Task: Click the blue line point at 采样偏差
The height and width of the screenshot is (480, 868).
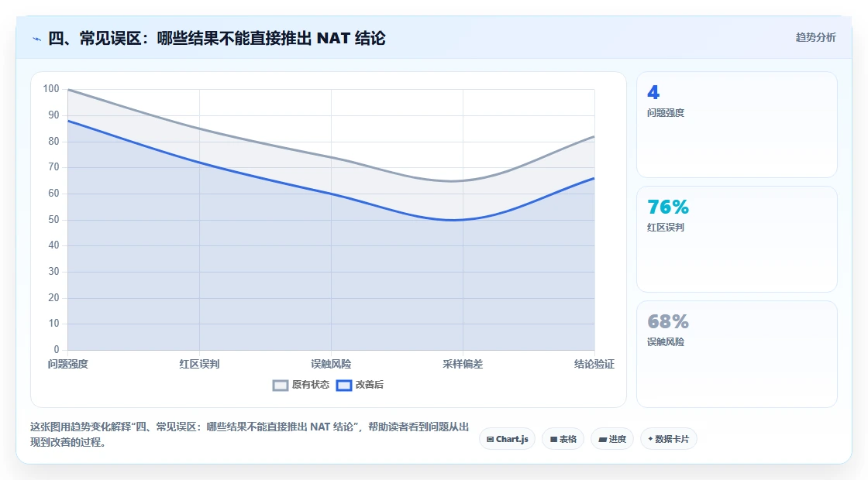Action: (463, 220)
